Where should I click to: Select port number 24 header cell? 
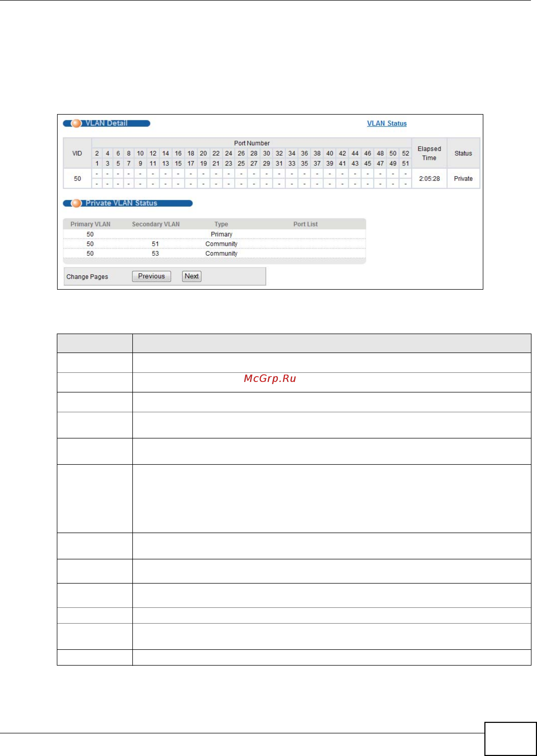pos(228,153)
